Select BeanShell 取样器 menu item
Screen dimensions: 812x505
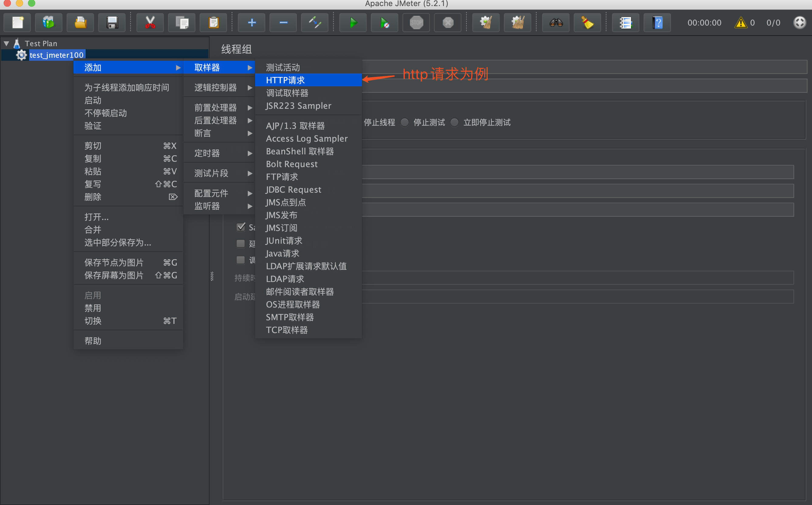pyautogui.click(x=309, y=151)
